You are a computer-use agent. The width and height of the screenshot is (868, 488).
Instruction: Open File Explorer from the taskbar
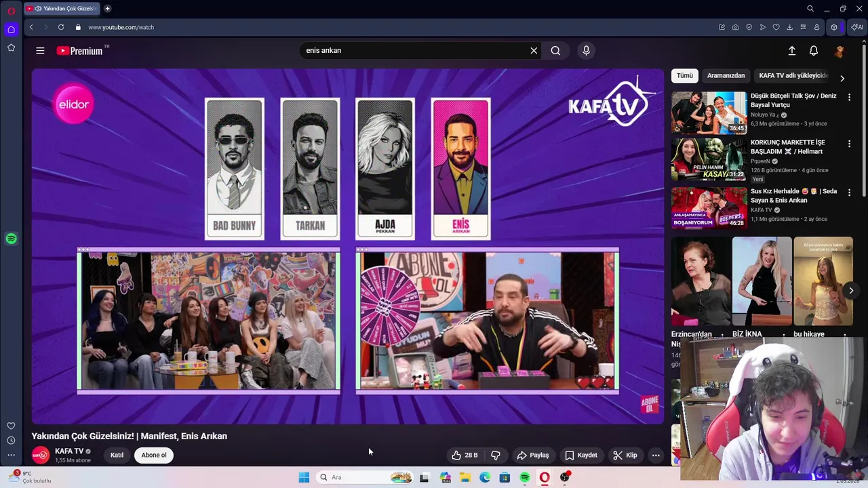465,477
